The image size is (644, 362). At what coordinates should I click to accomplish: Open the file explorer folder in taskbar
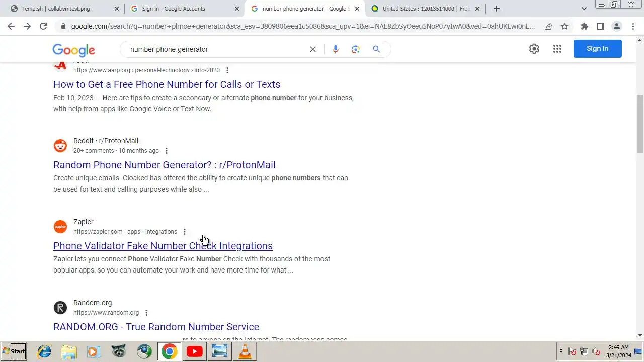click(69, 351)
